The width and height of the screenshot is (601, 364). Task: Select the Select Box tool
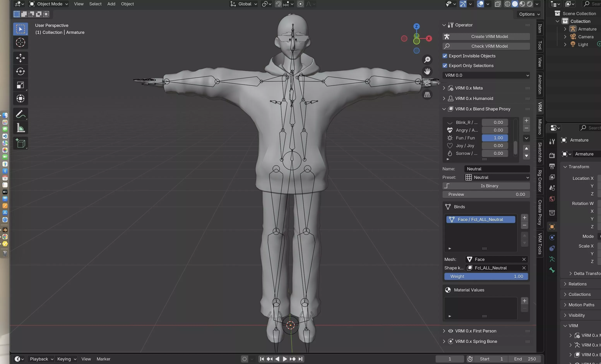coord(21,29)
